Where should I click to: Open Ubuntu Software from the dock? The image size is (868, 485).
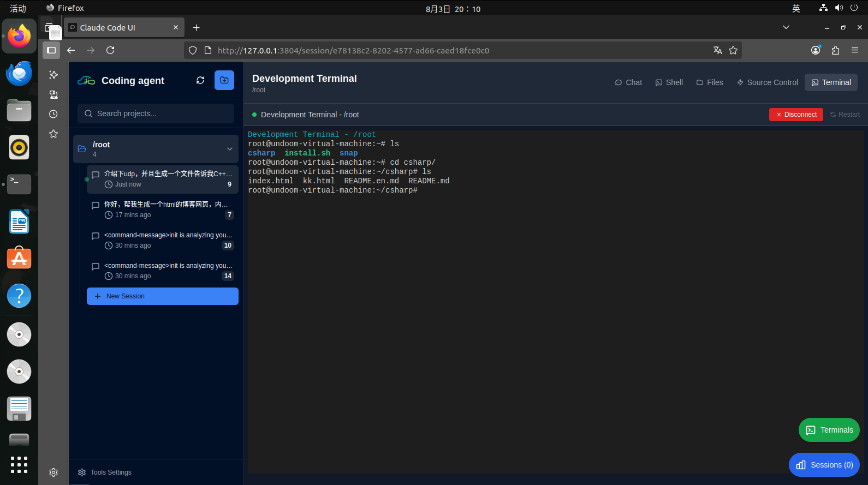coord(19,259)
